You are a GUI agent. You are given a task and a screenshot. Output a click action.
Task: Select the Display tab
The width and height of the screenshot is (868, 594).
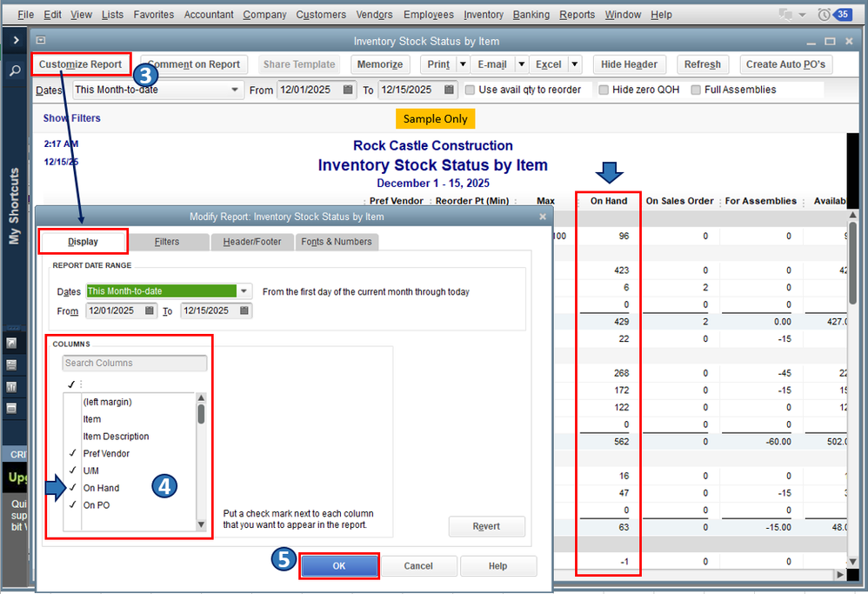click(83, 242)
